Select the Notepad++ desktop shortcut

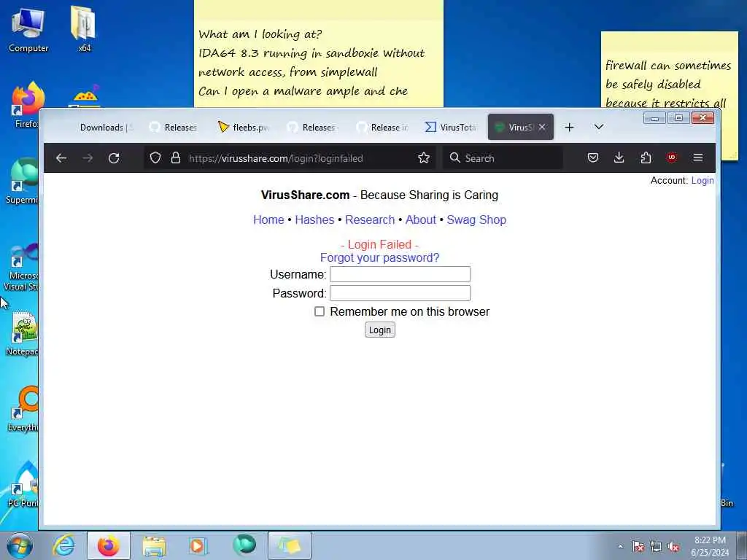click(x=22, y=333)
